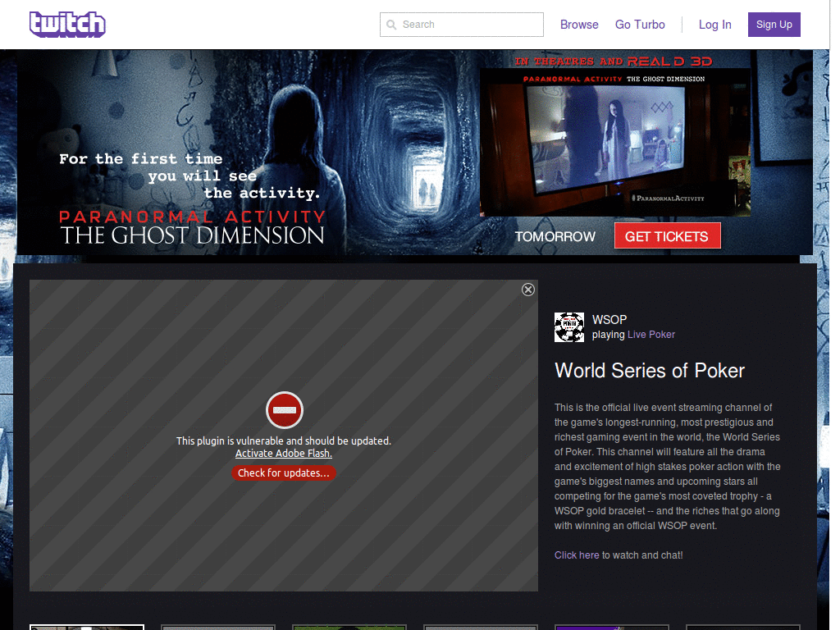The height and width of the screenshot is (630, 840).
Task: Play the Paranormal Activity trailer video
Action: 615,142
